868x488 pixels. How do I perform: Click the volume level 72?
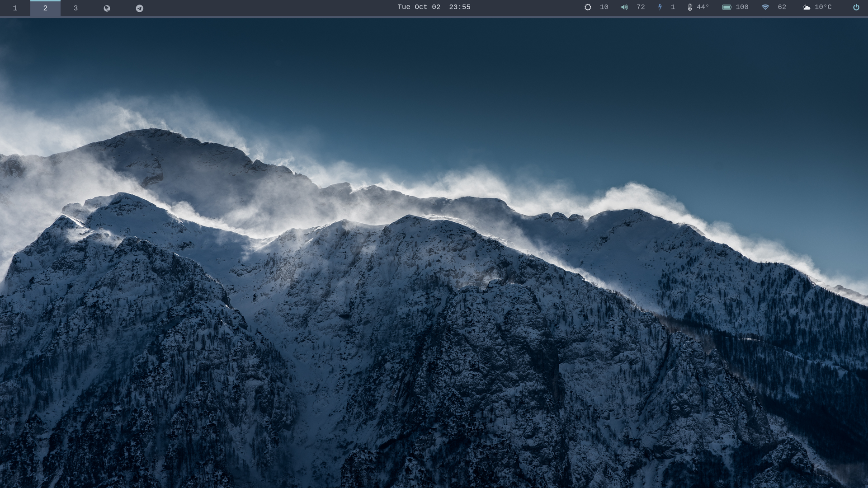pos(641,7)
